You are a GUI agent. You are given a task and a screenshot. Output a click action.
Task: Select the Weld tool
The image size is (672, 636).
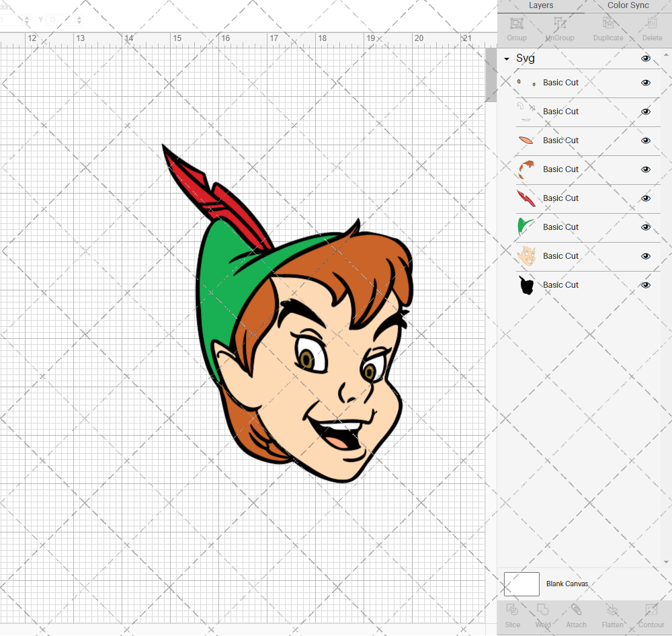[x=542, y=614]
